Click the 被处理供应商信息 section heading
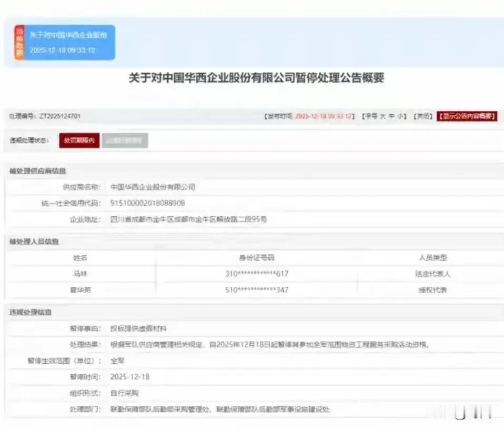 click(x=37, y=171)
